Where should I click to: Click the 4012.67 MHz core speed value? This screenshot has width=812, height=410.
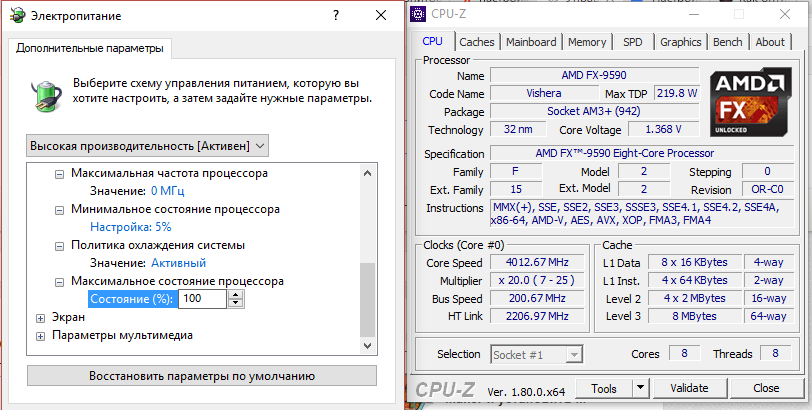(x=537, y=262)
